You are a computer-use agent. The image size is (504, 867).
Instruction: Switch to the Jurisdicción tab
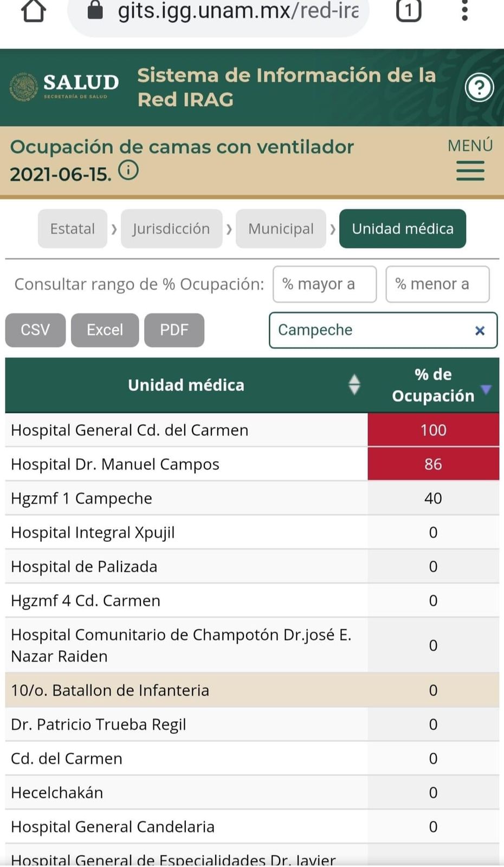point(171,229)
